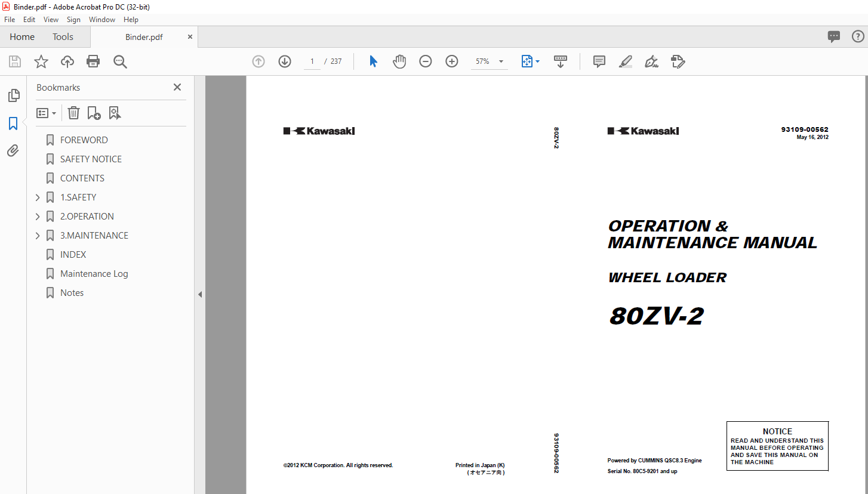
Task: Go to next page arrow
Action: [x=285, y=61]
